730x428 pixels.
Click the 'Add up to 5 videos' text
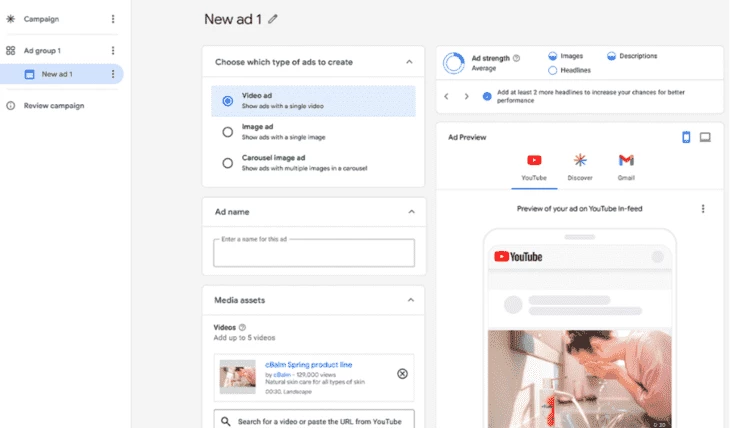[244, 338]
